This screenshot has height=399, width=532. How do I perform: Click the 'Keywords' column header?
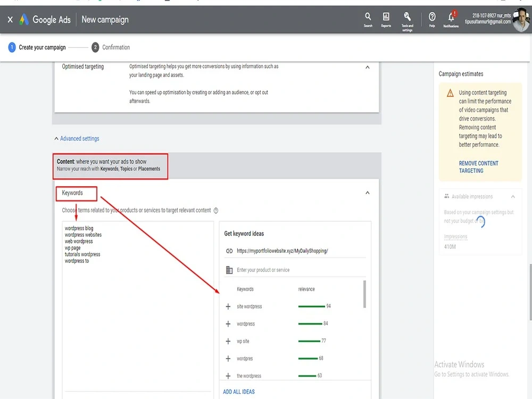[x=245, y=289]
